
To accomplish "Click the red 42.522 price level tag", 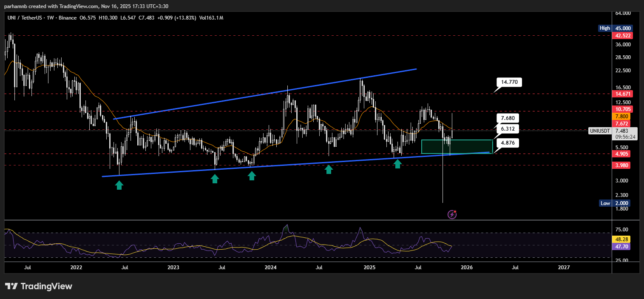I will coord(621,36).
